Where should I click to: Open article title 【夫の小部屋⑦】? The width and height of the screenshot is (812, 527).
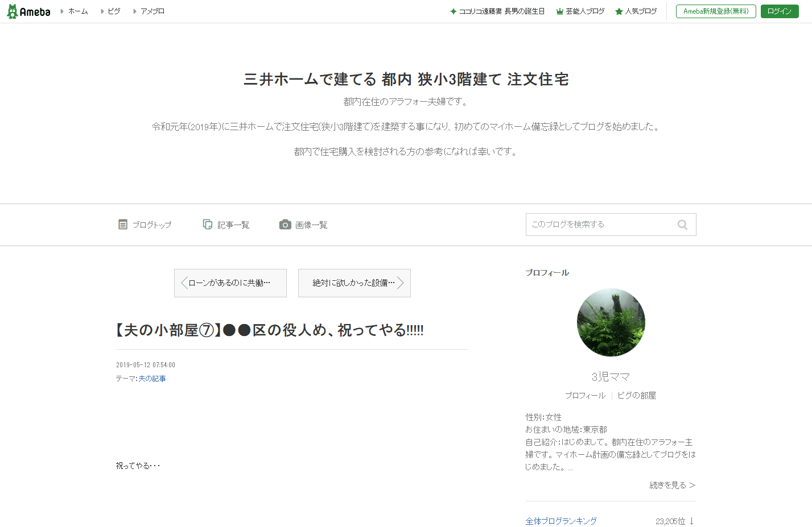tap(270, 330)
